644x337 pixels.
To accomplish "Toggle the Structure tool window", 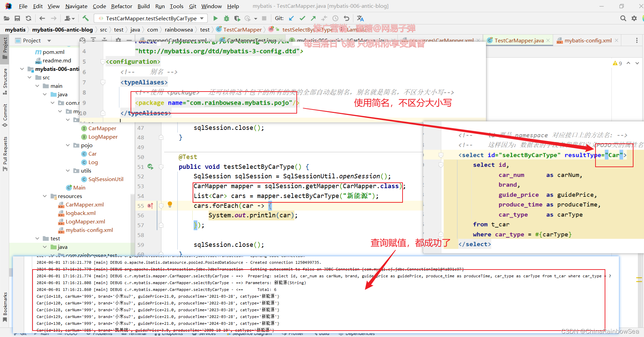I will [x=5, y=81].
